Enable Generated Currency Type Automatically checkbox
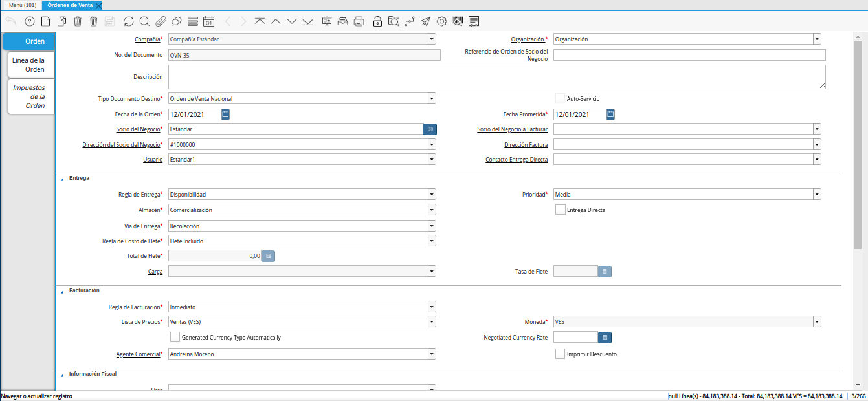The width and height of the screenshot is (868, 401). 175,337
